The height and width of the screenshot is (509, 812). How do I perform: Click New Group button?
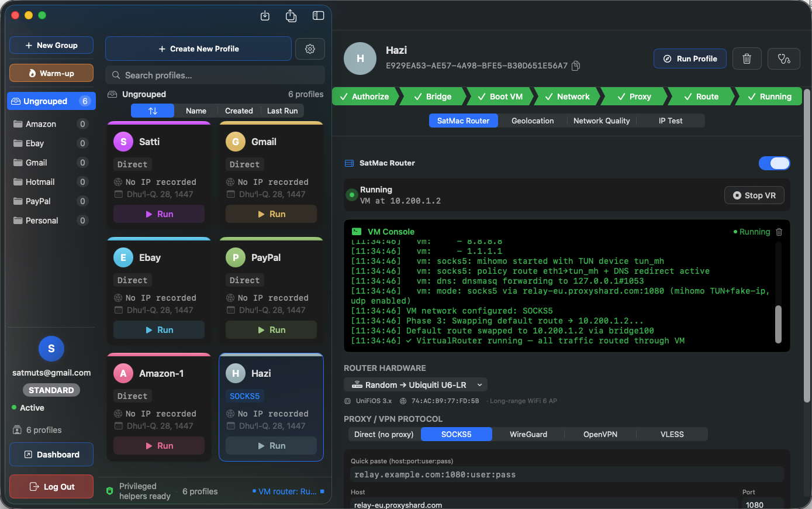[51, 45]
